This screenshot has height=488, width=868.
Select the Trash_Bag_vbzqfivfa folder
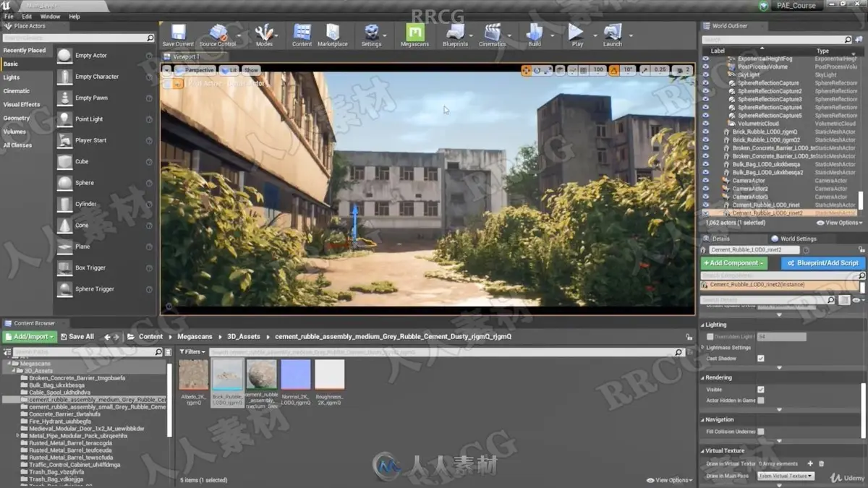pyautogui.click(x=56, y=471)
